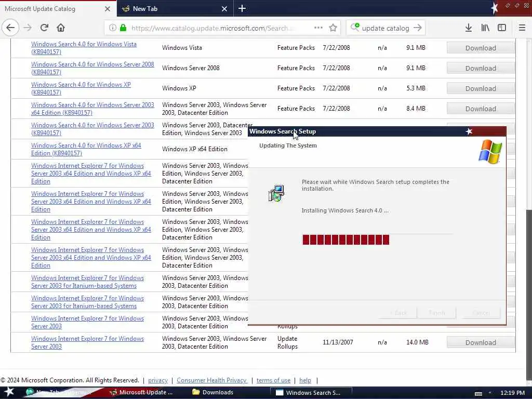Click the update catalog search box
This screenshot has height=399, width=532.
[x=385, y=28]
